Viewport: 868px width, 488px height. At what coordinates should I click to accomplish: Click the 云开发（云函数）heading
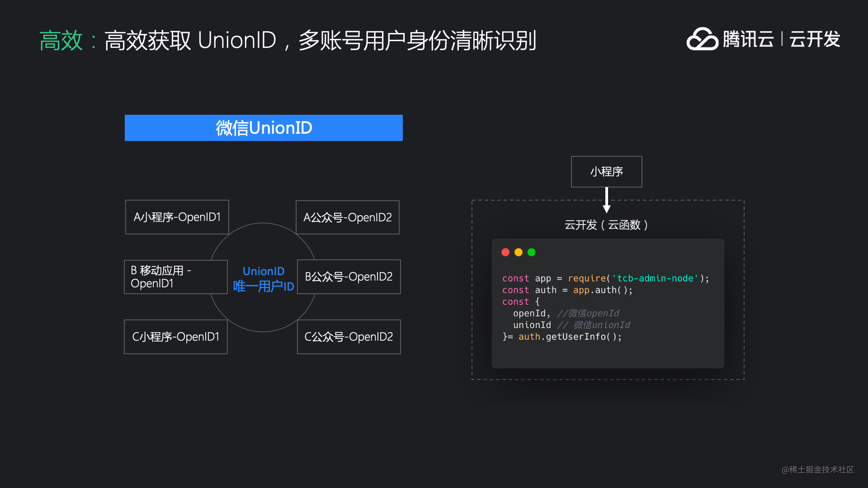click(607, 225)
